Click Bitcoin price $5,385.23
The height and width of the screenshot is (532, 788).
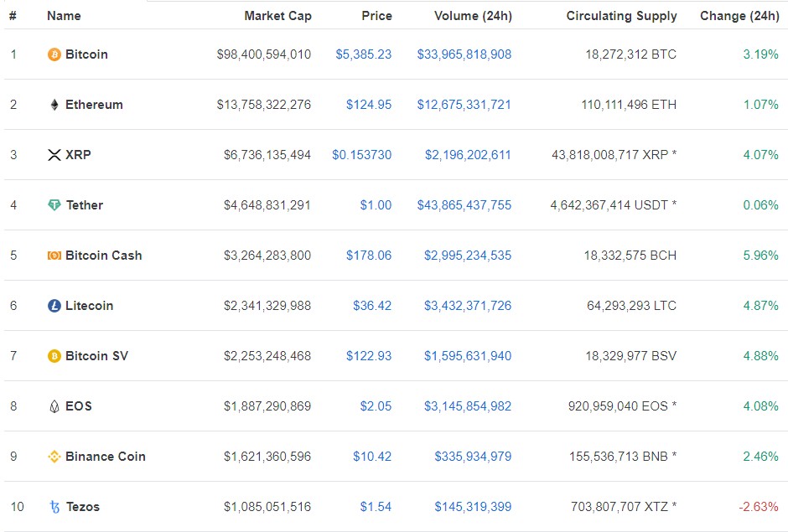click(x=364, y=54)
